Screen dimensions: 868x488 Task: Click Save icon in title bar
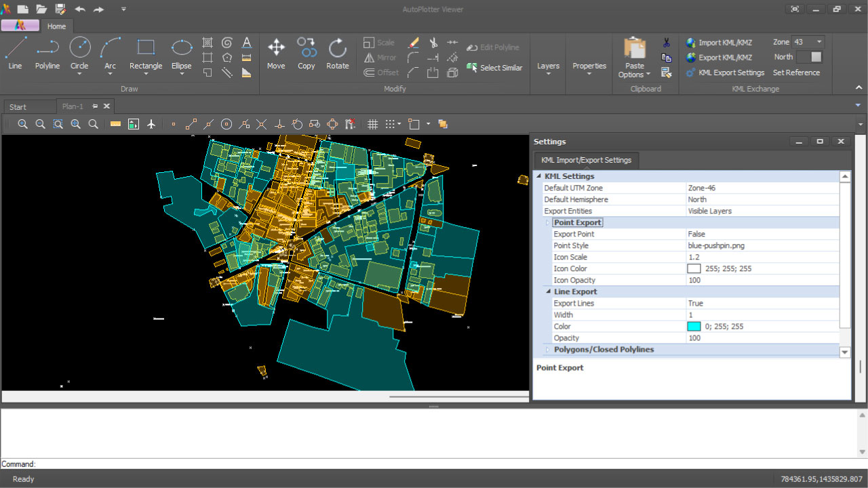(x=60, y=9)
